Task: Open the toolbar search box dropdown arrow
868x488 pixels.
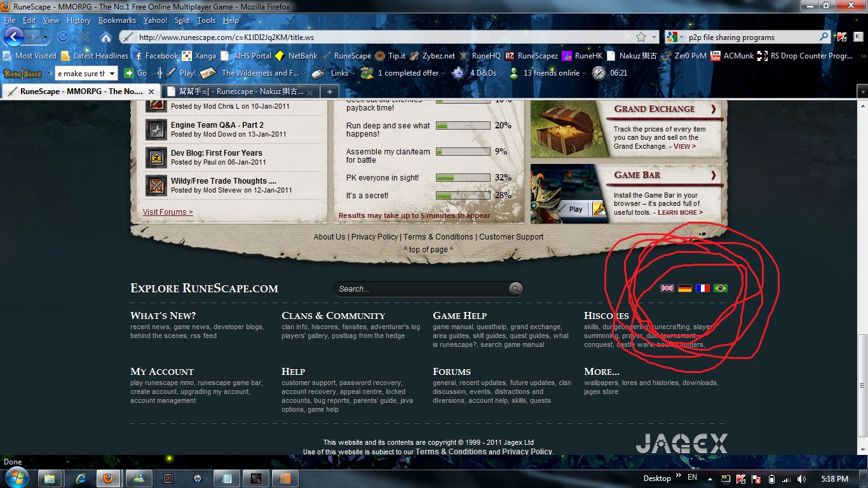Action: [x=112, y=74]
